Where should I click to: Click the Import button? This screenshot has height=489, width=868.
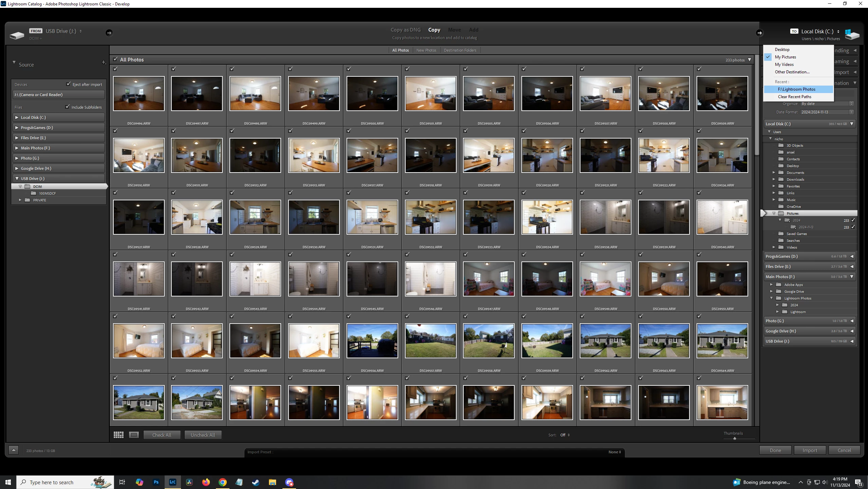coord(810,450)
